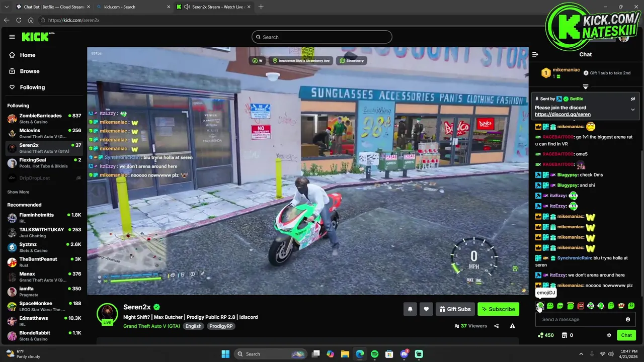644x362 pixels.
Task: Click the verified badge next to Seren2x
Action: pos(156,307)
